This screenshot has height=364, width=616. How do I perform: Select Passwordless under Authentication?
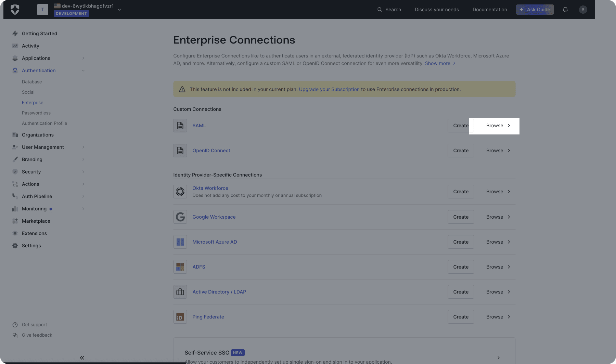36,113
